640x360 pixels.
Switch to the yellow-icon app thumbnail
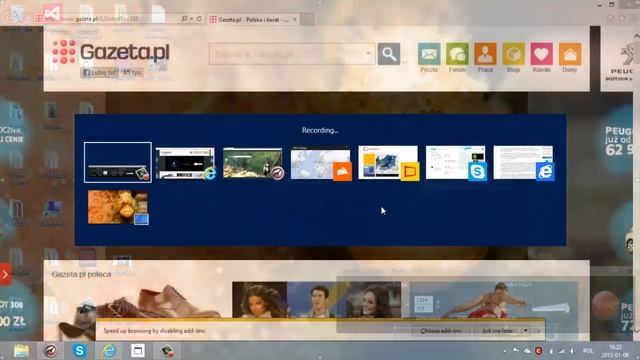(388, 163)
